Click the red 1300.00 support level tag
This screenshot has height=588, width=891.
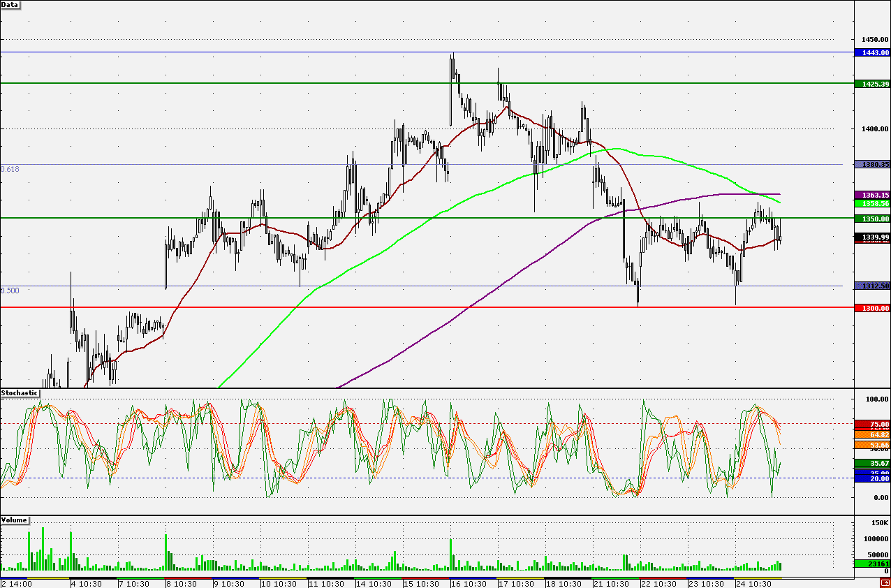pos(873,308)
